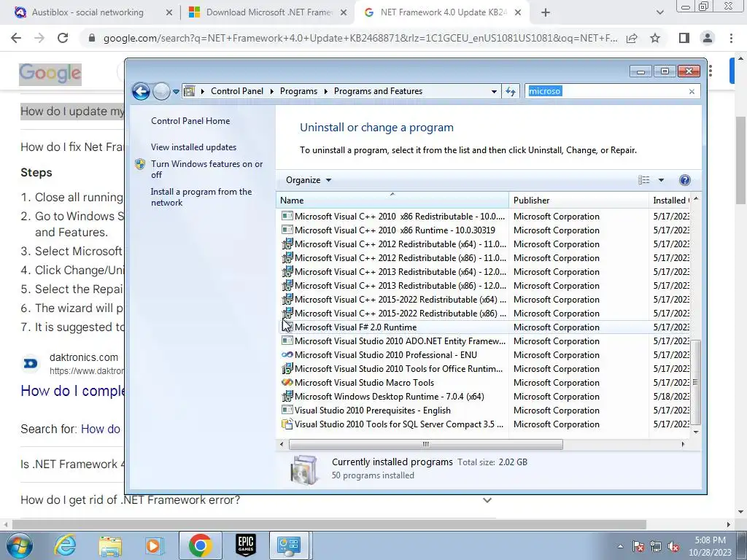Screen dimensions: 747x560
Task: Show hidden system tray icons
Action: [x=620, y=546]
